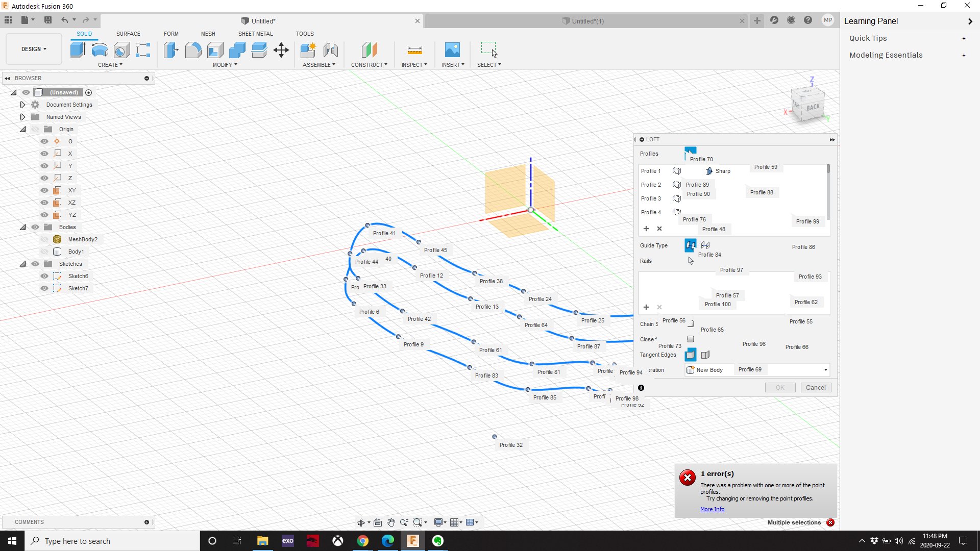Cancel the Loft operation
This screenshot has height=551, width=980.
(815, 387)
